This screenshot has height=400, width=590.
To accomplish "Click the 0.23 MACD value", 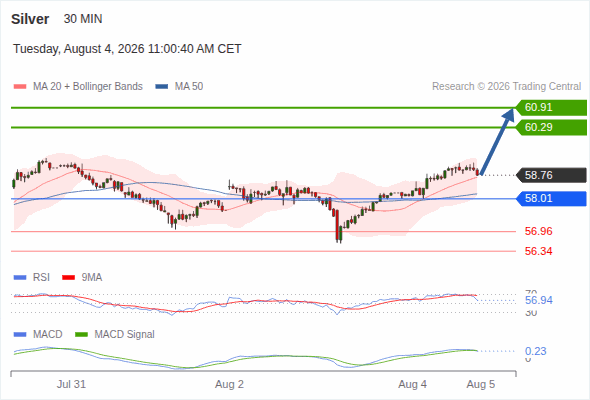I will (x=535, y=351).
